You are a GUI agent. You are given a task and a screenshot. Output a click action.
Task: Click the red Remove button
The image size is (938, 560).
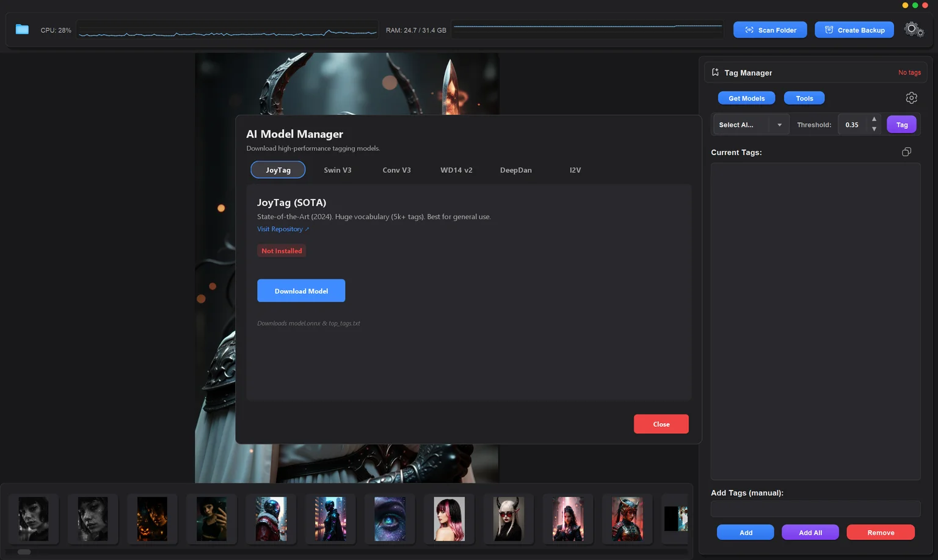point(880,533)
